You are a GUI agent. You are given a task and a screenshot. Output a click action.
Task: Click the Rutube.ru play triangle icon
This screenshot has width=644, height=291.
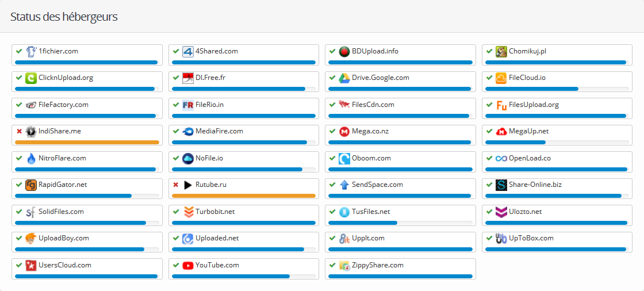[x=188, y=185]
